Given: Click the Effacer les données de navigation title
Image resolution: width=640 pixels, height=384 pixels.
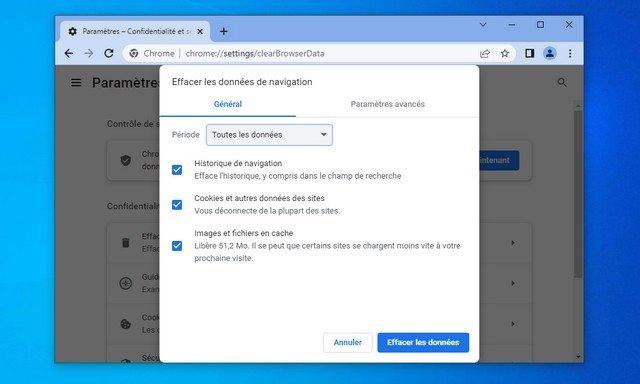Looking at the screenshot, I should [242, 82].
